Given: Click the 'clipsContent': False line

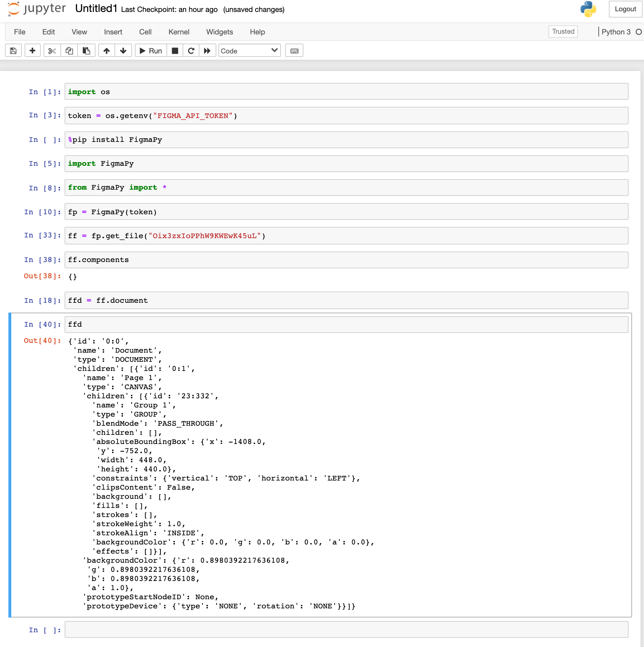Looking at the screenshot, I should click(x=143, y=488).
